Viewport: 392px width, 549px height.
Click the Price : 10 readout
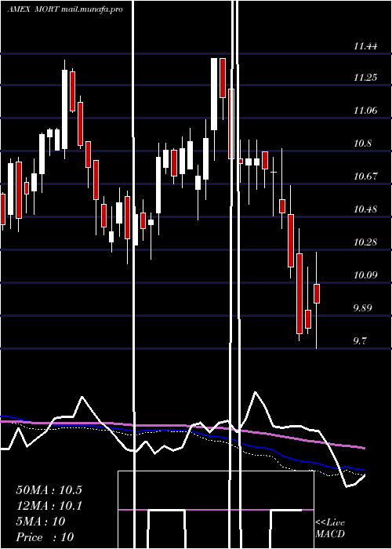(45, 537)
